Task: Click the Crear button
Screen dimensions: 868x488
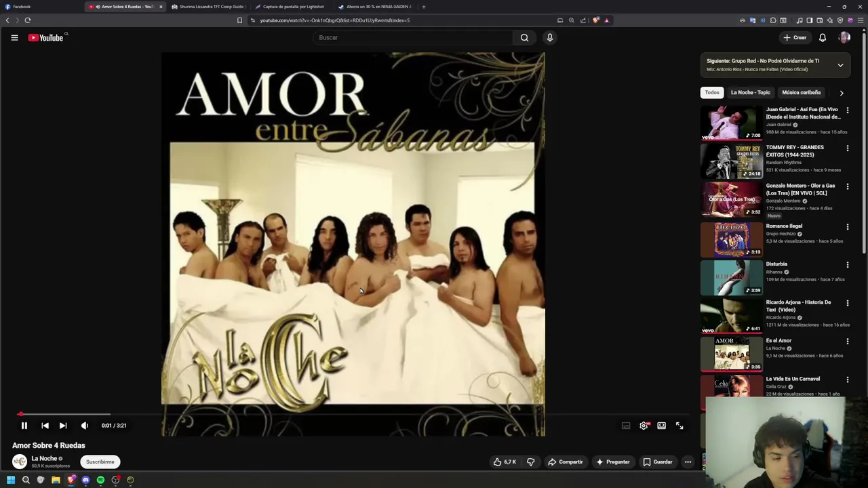Action: point(795,38)
